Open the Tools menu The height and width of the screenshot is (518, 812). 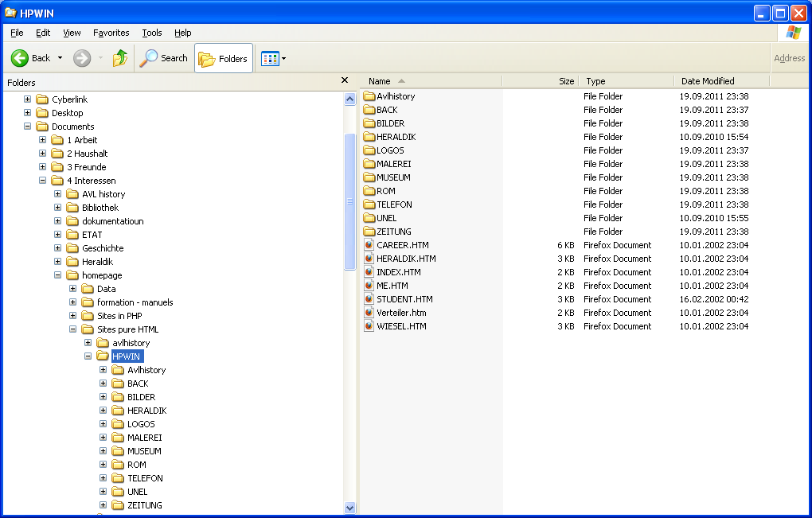(151, 33)
